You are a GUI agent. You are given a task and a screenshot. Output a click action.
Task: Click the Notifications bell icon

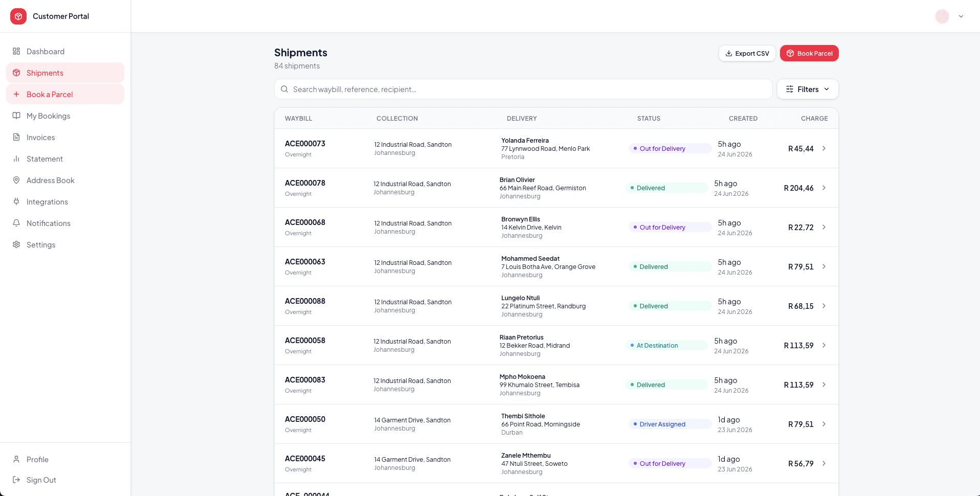[16, 223]
